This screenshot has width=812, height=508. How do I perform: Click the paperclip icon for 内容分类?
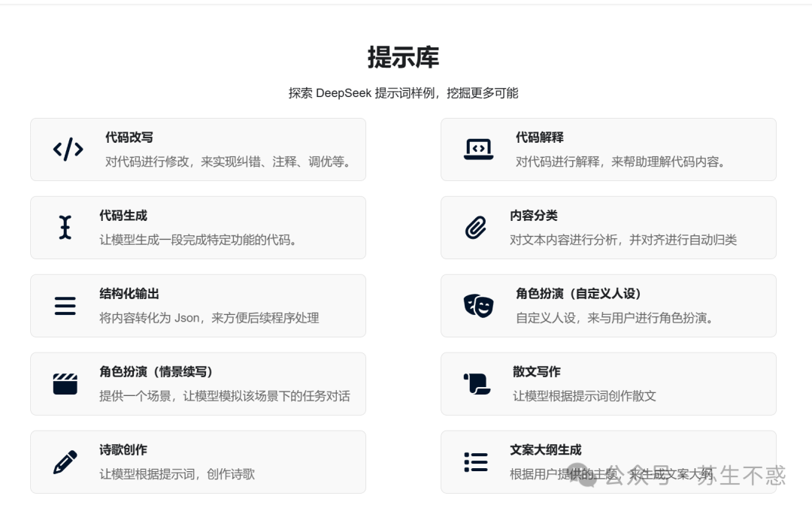tap(475, 228)
